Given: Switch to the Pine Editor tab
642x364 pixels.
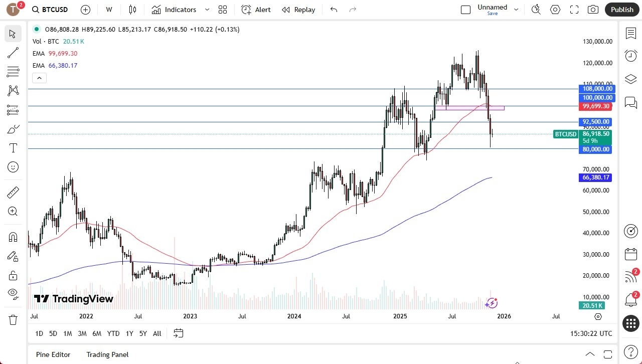Looking at the screenshot, I should pyautogui.click(x=53, y=354).
